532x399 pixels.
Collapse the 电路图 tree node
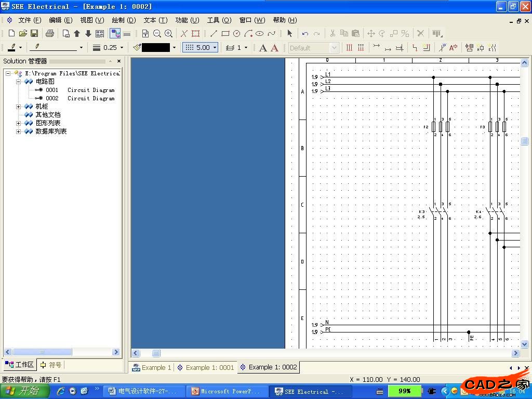coord(19,82)
